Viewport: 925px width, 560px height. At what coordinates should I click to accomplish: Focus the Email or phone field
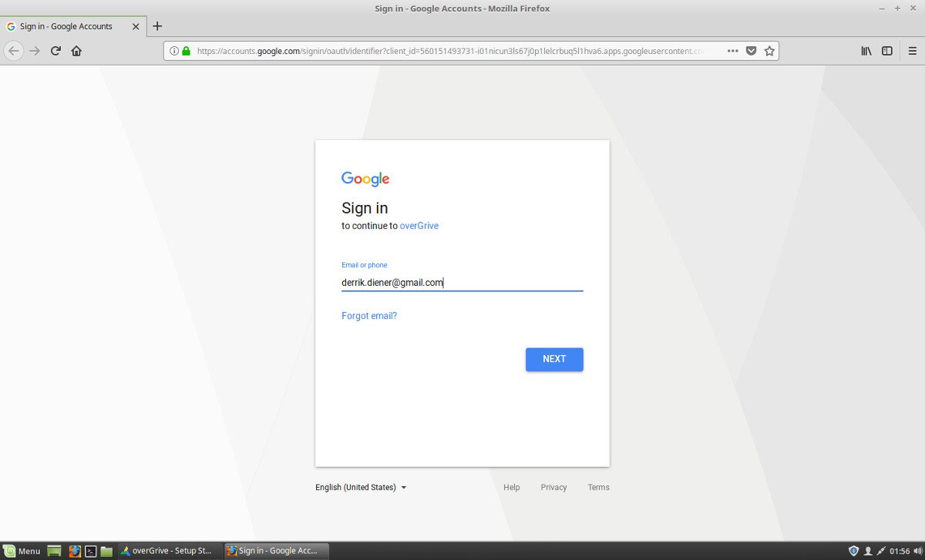tap(462, 283)
